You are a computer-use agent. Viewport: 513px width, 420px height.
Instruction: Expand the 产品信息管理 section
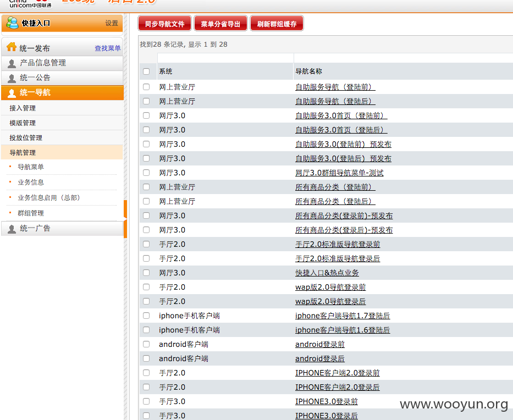click(x=62, y=63)
